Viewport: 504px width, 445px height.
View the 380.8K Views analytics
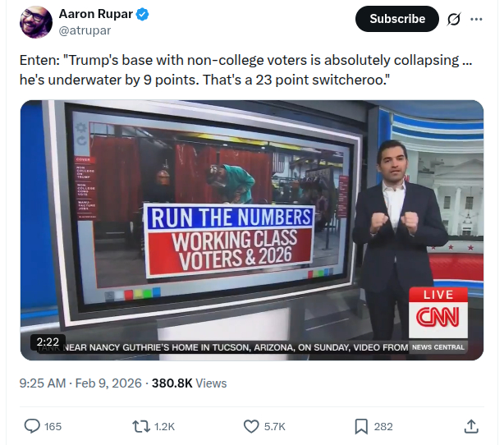click(190, 383)
